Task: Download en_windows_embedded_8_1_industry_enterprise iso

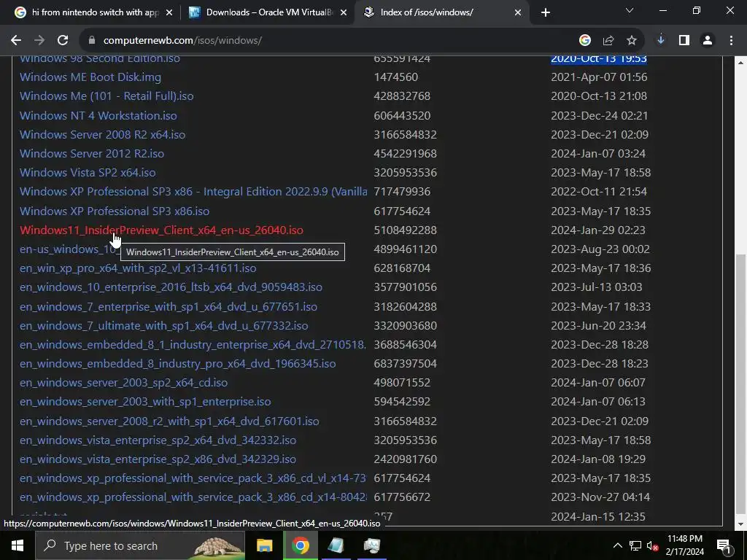Action: click(193, 345)
